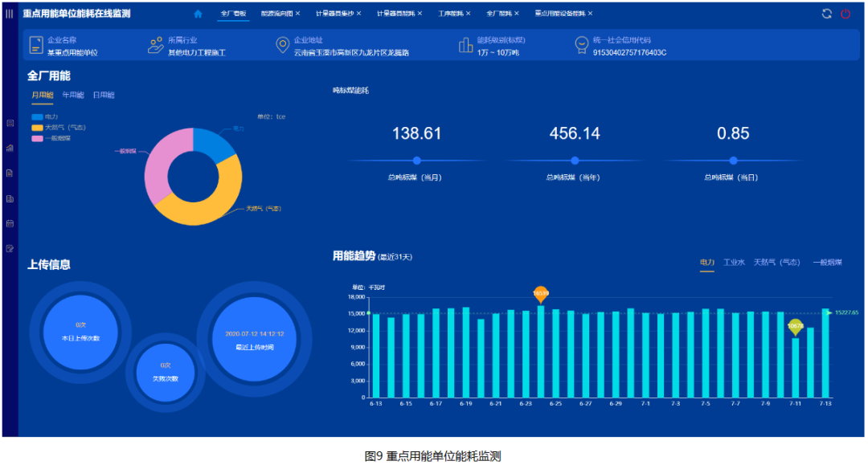Open the sidebar calendar icon
Screen dimensions: 868x465
point(10,223)
